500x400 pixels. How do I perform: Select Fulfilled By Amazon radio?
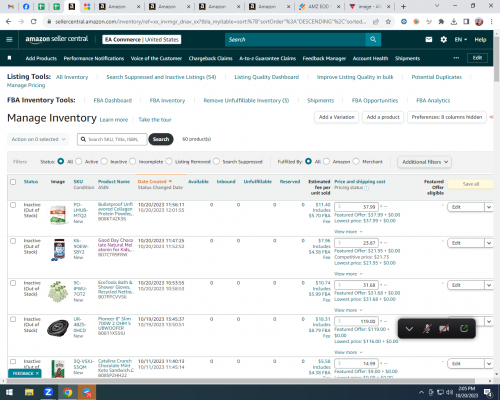pyautogui.click(x=326, y=161)
